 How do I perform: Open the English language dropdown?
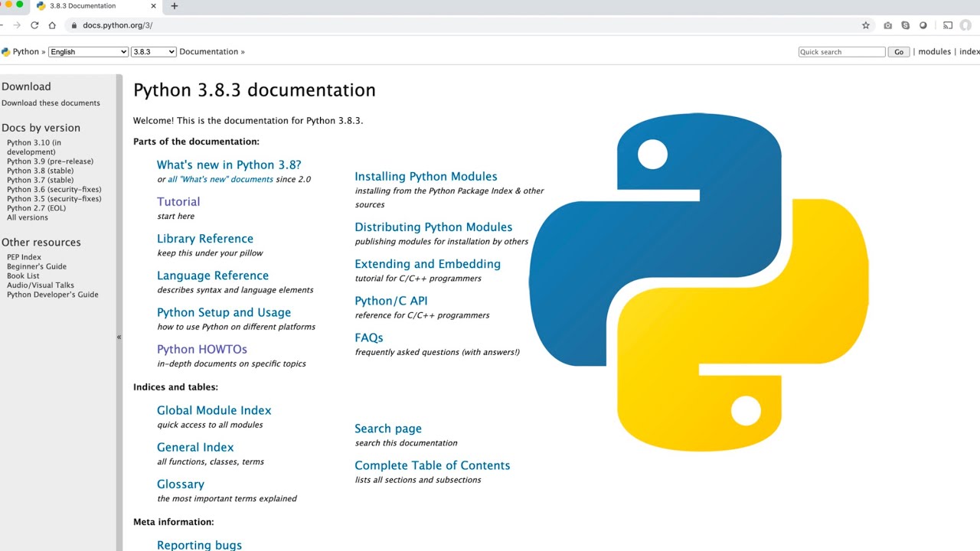[88, 52]
